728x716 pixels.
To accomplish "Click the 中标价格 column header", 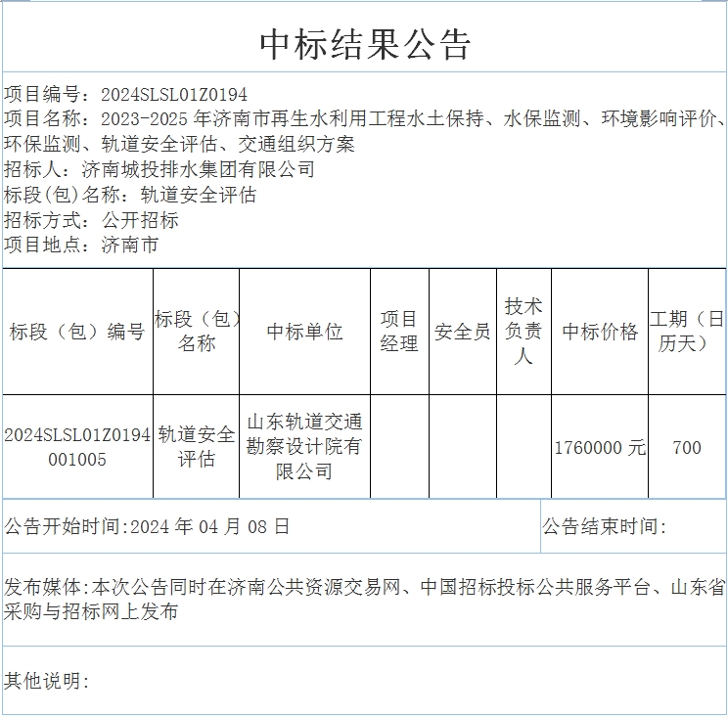I will (600, 332).
